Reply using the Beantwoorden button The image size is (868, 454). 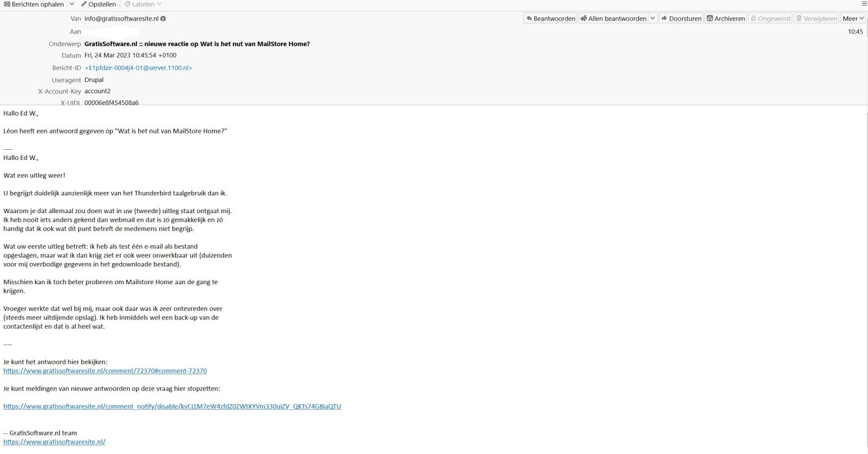[550, 18]
